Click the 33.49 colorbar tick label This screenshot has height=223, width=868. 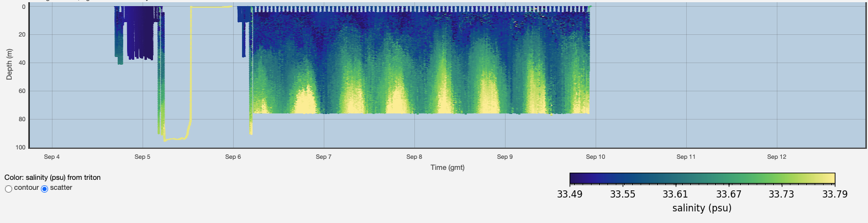click(x=570, y=194)
